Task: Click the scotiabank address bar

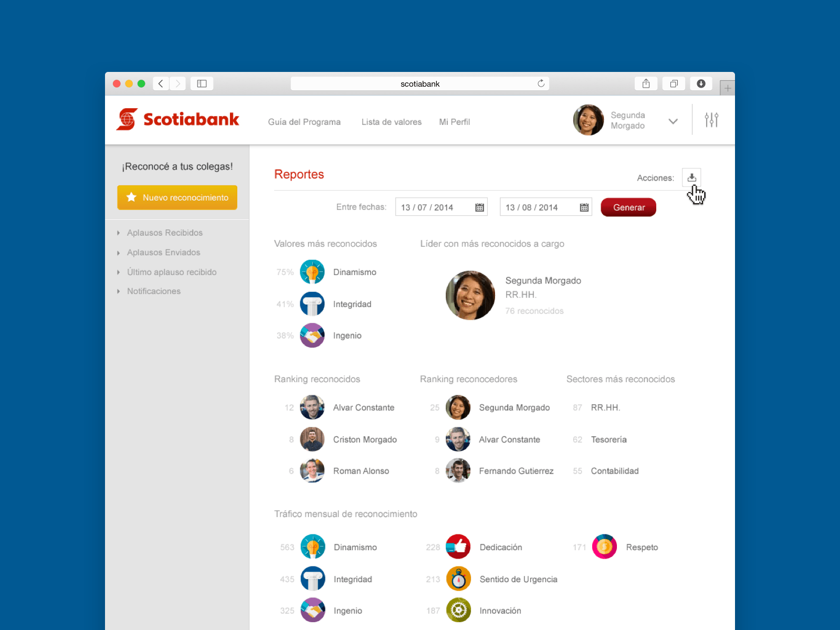Action: (x=420, y=83)
